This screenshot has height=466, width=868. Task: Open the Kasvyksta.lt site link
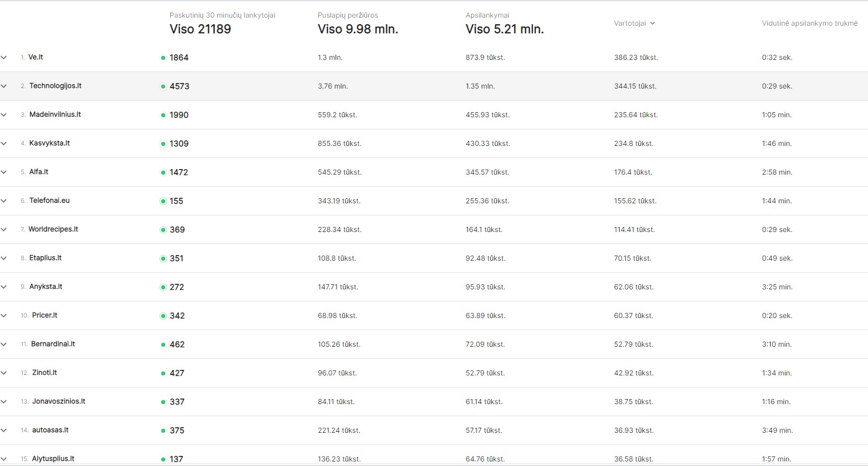49,143
